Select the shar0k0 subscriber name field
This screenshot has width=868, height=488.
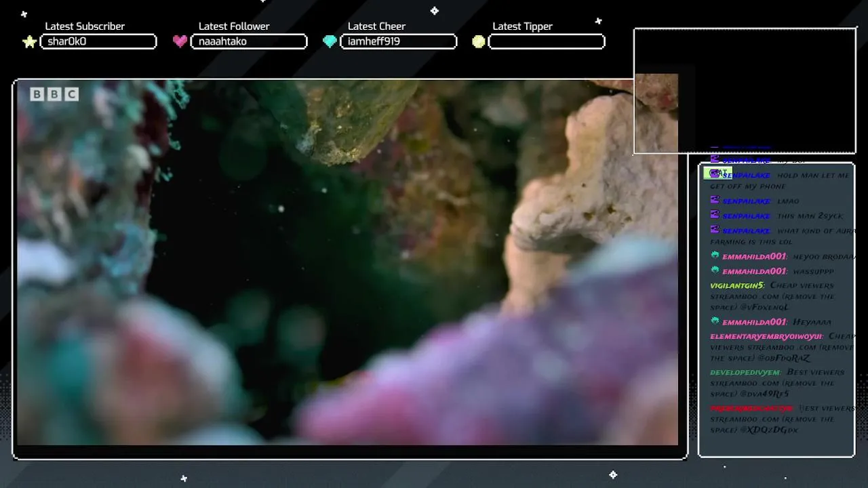pos(98,41)
